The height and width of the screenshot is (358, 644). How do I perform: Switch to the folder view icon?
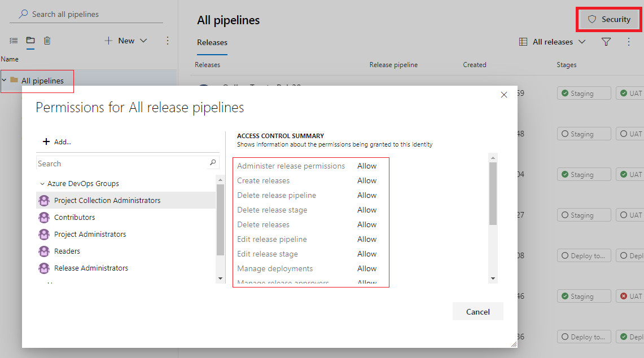[x=30, y=40]
